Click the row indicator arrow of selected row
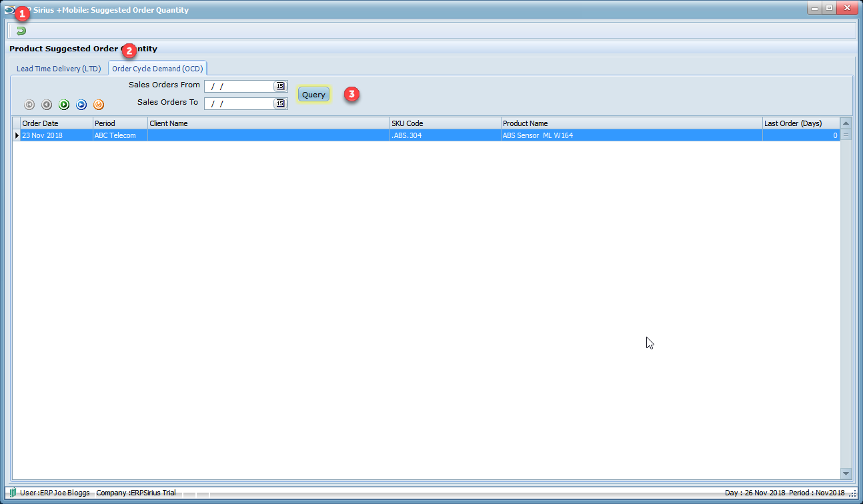 point(17,135)
